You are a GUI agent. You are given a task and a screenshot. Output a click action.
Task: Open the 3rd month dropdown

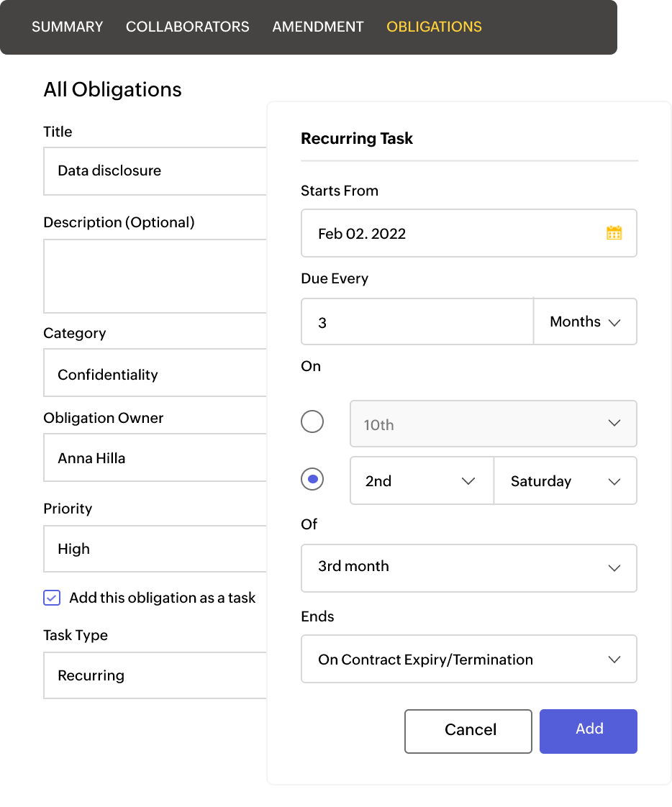point(468,567)
